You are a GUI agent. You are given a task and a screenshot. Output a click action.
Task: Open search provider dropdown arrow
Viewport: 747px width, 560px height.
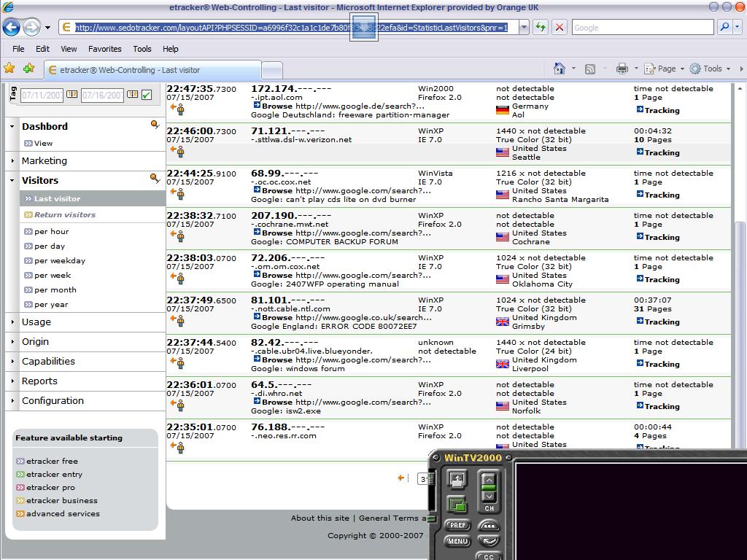737,27
